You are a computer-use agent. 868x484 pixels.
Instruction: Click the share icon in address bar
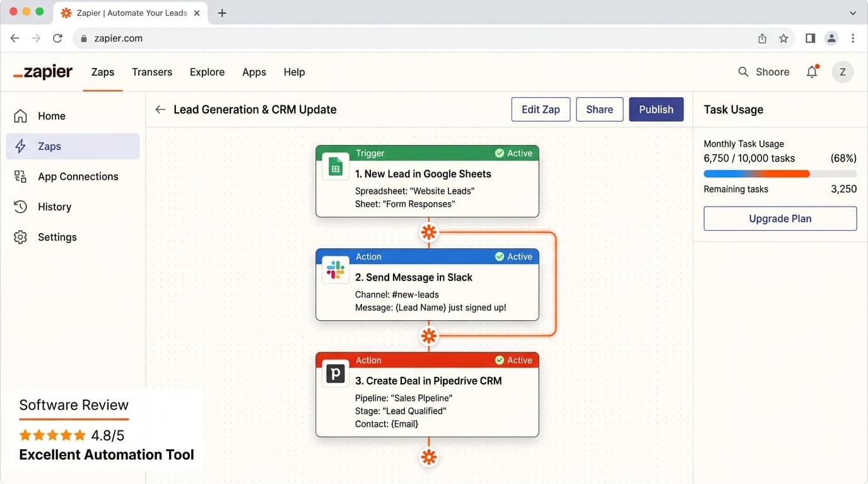click(x=762, y=38)
